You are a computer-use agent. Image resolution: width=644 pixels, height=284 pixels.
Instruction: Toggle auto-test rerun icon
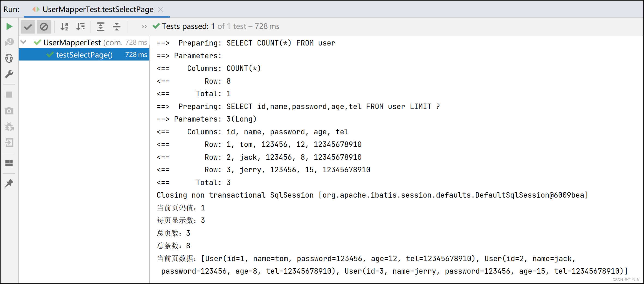(9, 58)
